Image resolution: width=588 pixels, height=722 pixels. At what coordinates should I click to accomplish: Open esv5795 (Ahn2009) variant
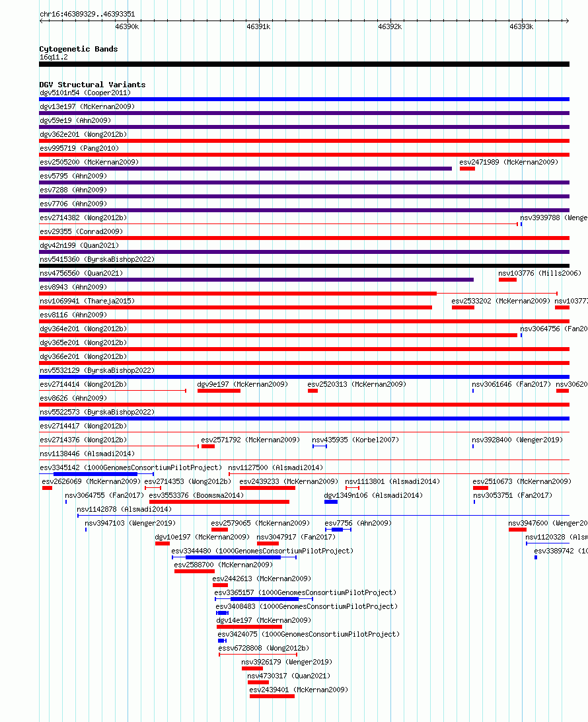[73, 176]
